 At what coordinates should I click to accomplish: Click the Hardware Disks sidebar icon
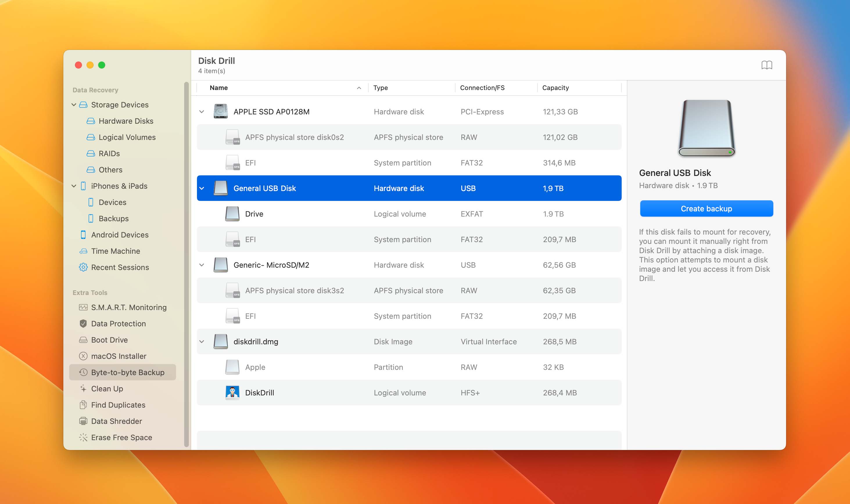tap(91, 121)
